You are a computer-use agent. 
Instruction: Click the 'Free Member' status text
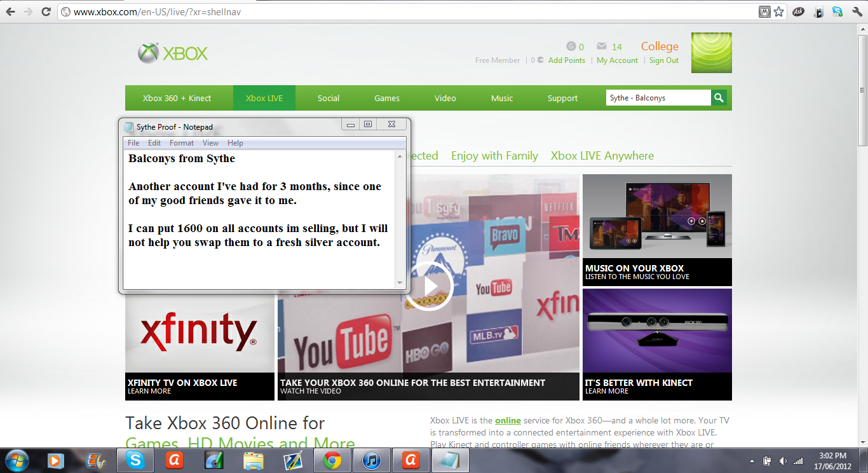coord(498,60)
